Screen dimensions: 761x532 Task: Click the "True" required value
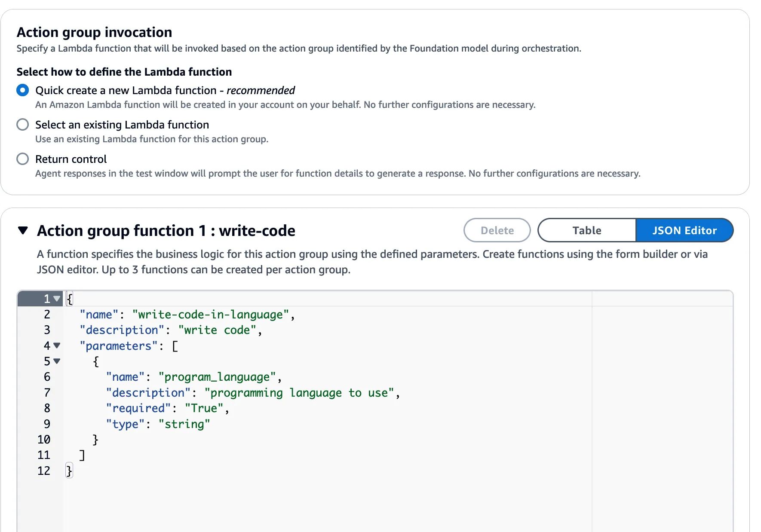click(x=204, y=408)
